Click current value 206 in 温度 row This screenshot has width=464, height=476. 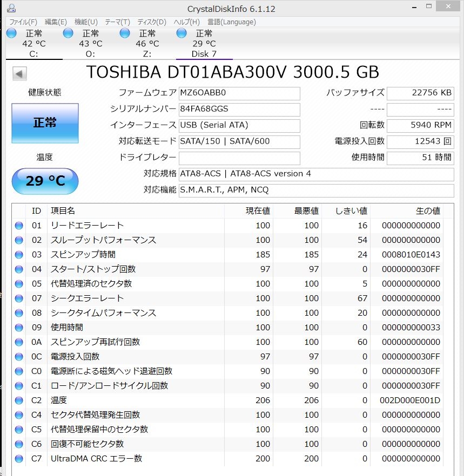(x=263, y=400)
